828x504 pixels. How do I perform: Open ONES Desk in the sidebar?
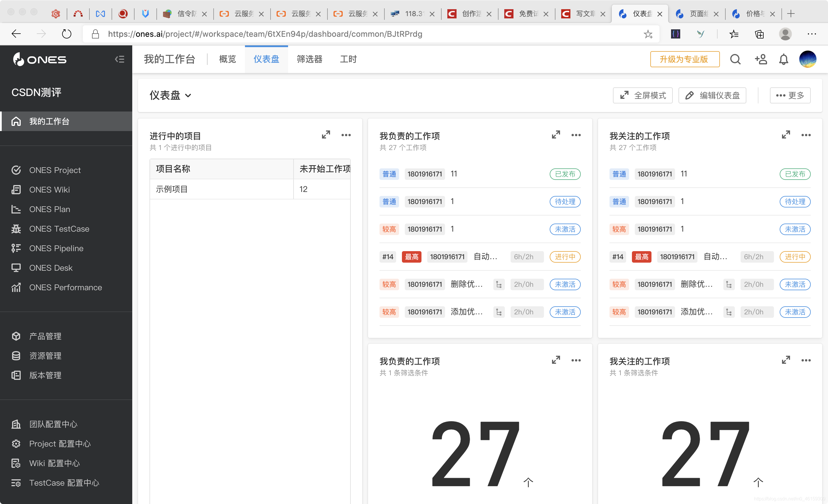pyautogui.click(x=51, y=268)
